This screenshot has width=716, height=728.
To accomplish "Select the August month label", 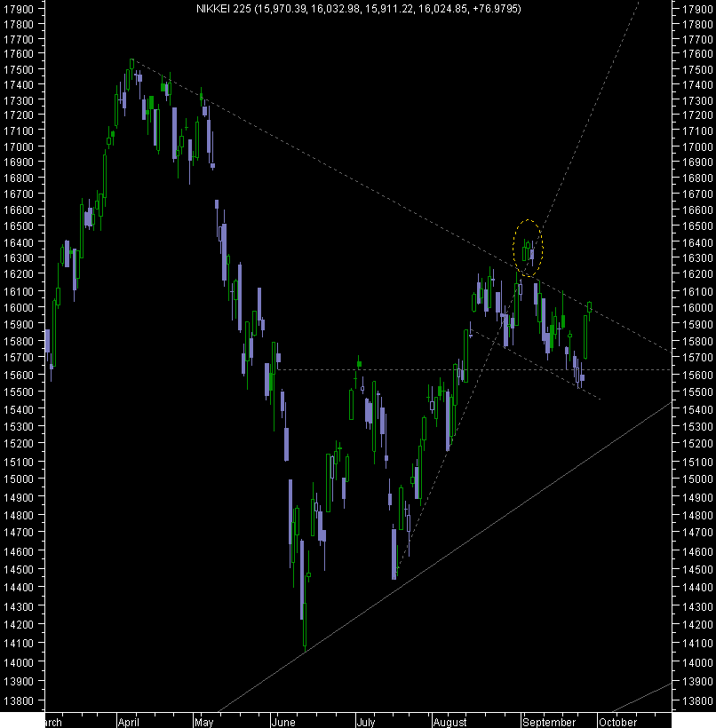I will [x=449, y=722].
